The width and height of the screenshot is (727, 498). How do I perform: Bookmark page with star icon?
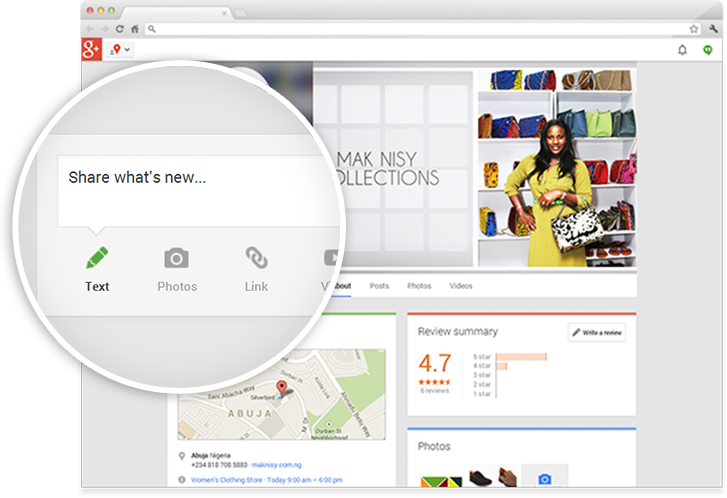point(693,28)
